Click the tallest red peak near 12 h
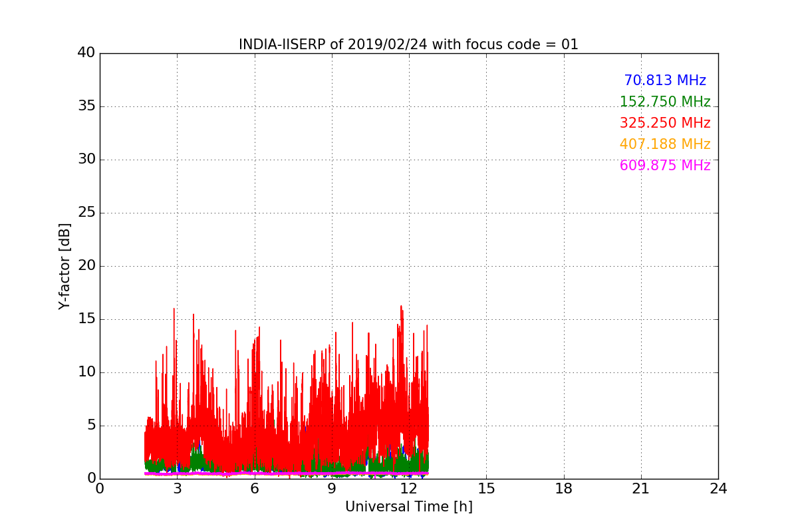The height and width of the screenshot is (532, 798). (401, 307)
